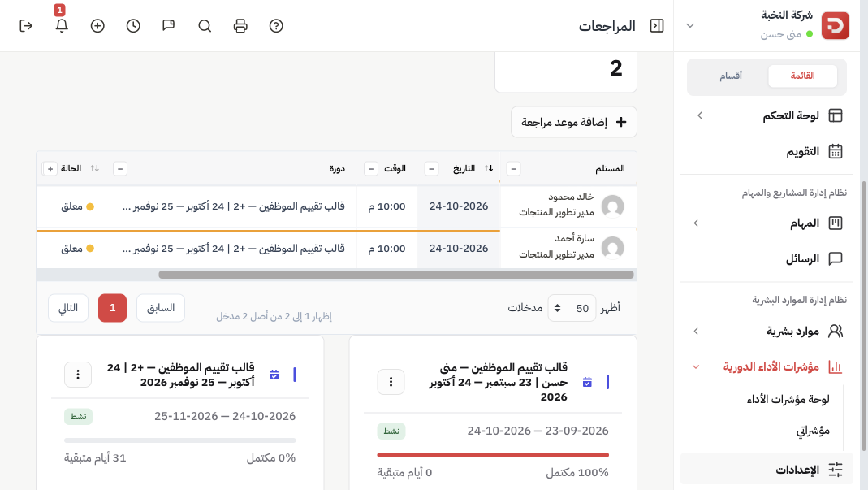Click the printer icon
The height and width of the screenshot is (490, 868).
pos(240,26)
